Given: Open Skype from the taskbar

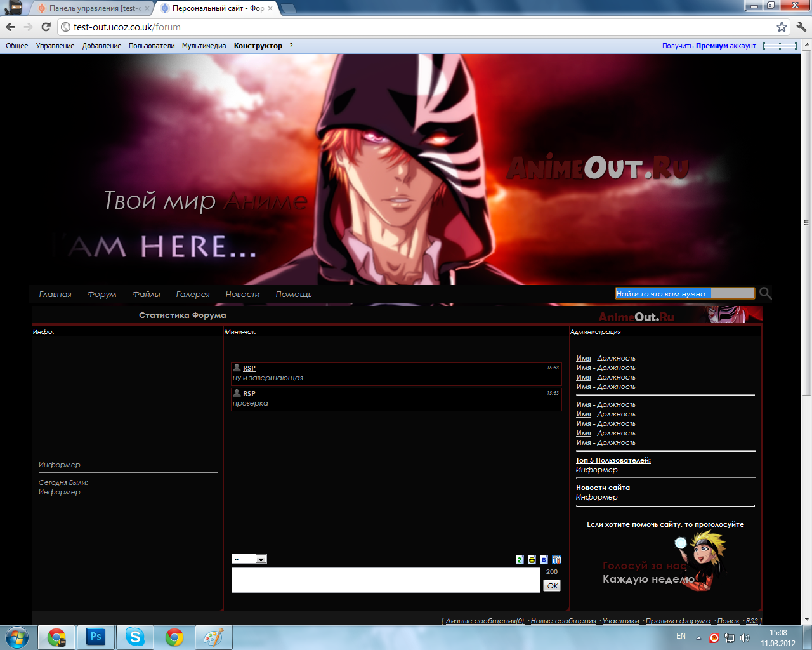Looking at the screenshot, I should pyautogui.click(x=135, y=637).
